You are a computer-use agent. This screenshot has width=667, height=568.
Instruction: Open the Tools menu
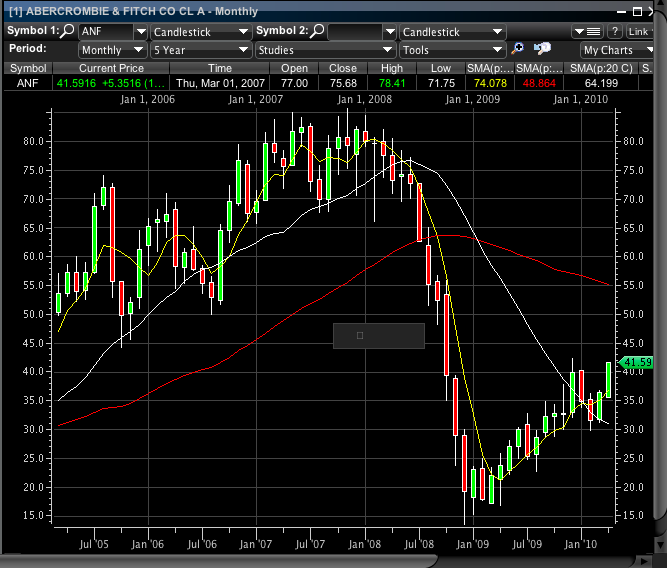(452, 49)
